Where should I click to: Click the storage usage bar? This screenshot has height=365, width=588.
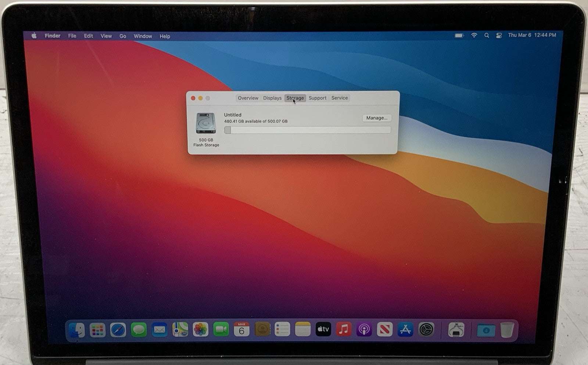308,130
